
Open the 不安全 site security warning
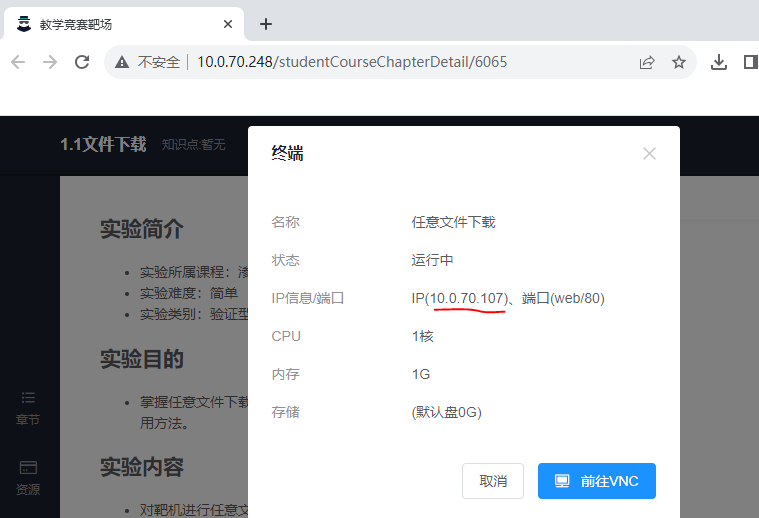[x=147, y=62]
